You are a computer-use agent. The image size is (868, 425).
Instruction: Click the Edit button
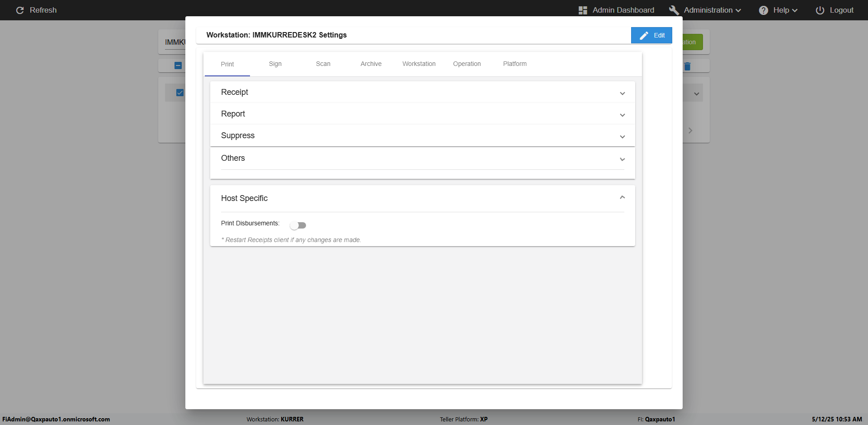(x=651, y=35)
